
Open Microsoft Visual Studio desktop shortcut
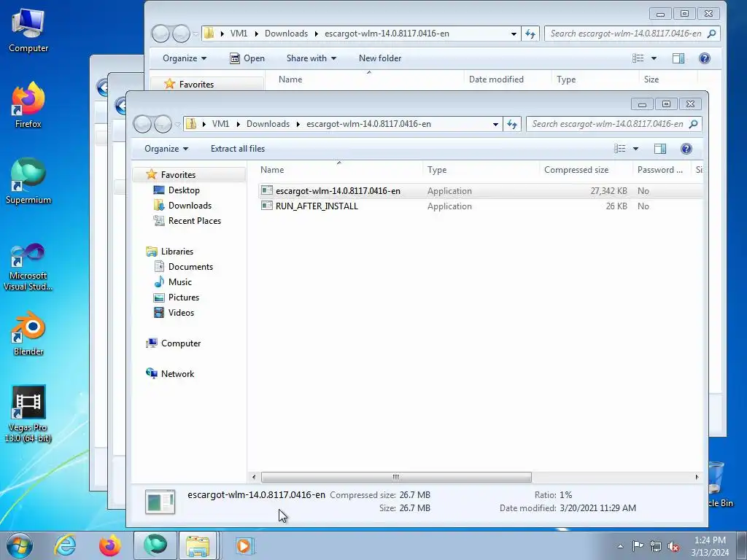pyautogui.click(x=28, y=267)
